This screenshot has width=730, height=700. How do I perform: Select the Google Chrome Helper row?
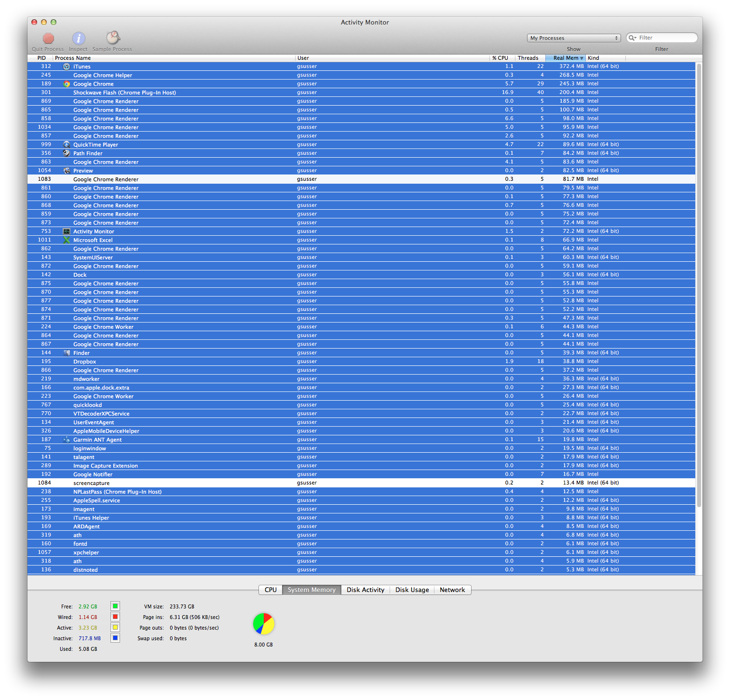point(361,75)
